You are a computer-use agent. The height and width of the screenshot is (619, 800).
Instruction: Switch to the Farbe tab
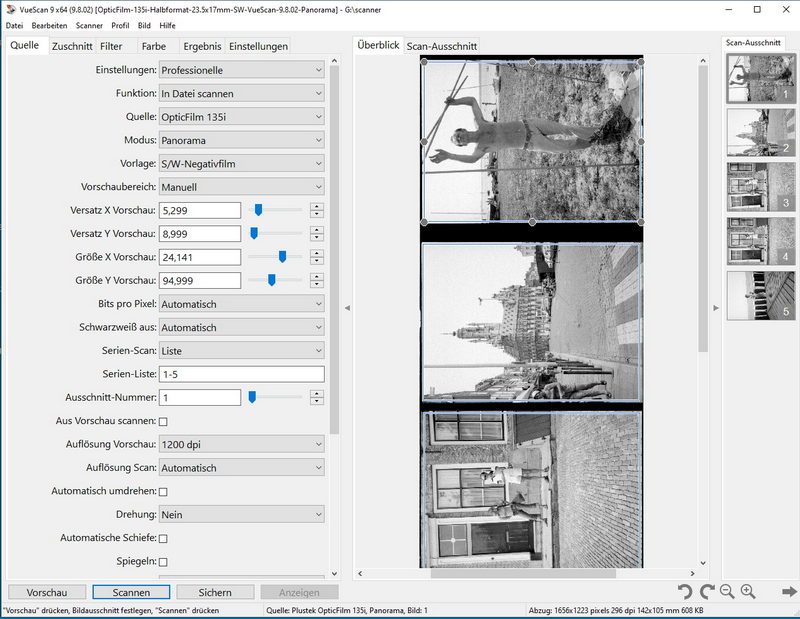(154, 46)
